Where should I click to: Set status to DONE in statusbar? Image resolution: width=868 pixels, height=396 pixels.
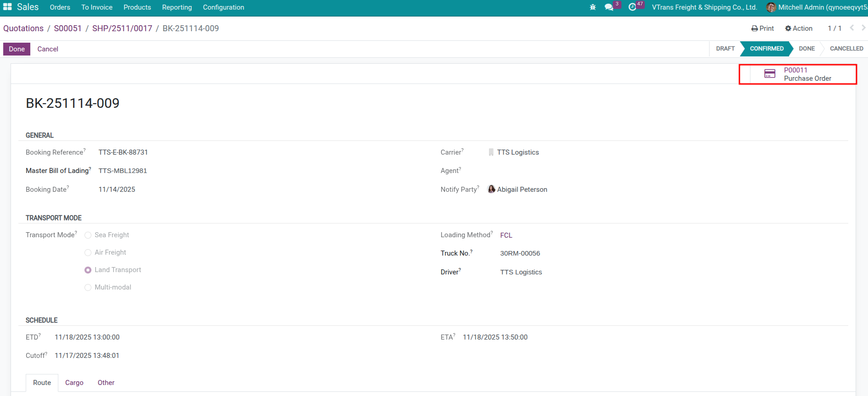pos(806,49)
